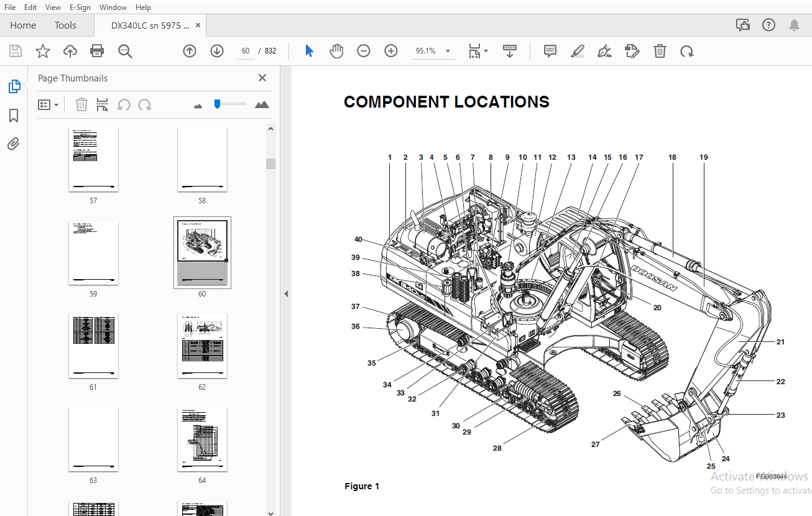The width and height of the screenshot is (812, 516).
Task: Add document to favorites with star icon
Action: [43, 51]
